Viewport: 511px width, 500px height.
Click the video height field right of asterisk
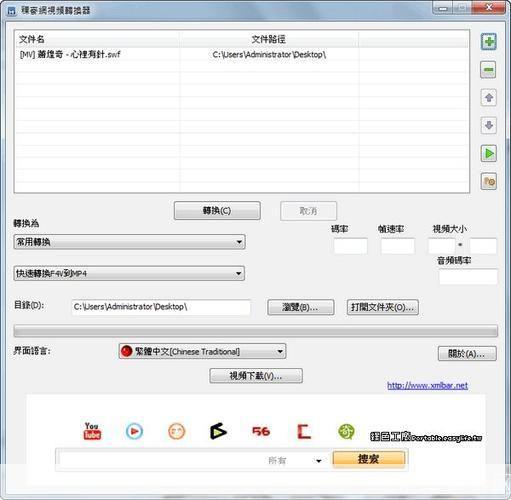[x=483, y=246]
